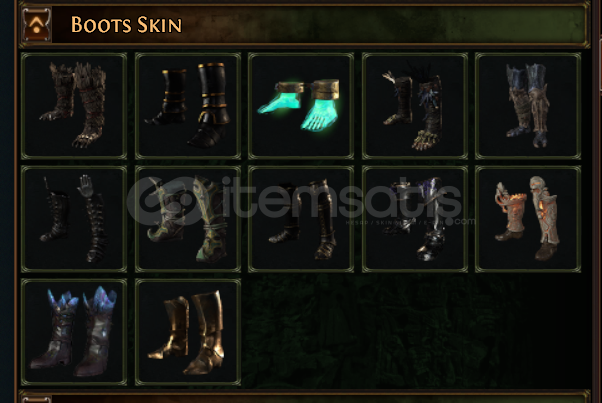Pick the plain golden boots skin
Image resolution: width=602 pixels, height=403 pixels.
click(188, 332)
